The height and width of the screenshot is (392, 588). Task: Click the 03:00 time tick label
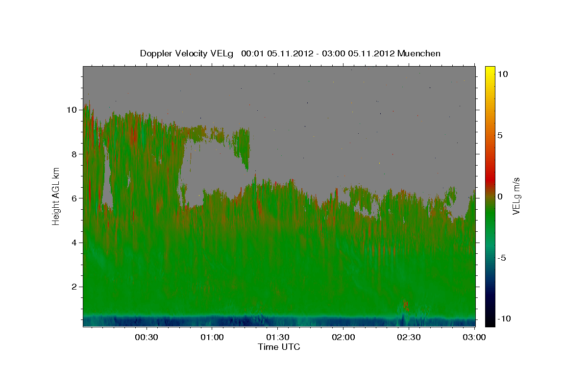point(474,337)
